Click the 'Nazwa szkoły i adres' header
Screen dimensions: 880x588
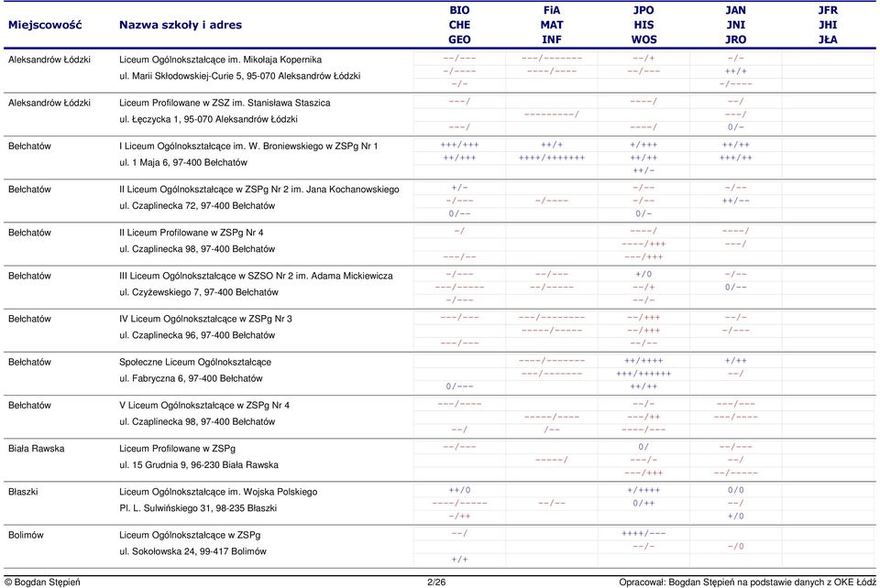tap(181, 25)
